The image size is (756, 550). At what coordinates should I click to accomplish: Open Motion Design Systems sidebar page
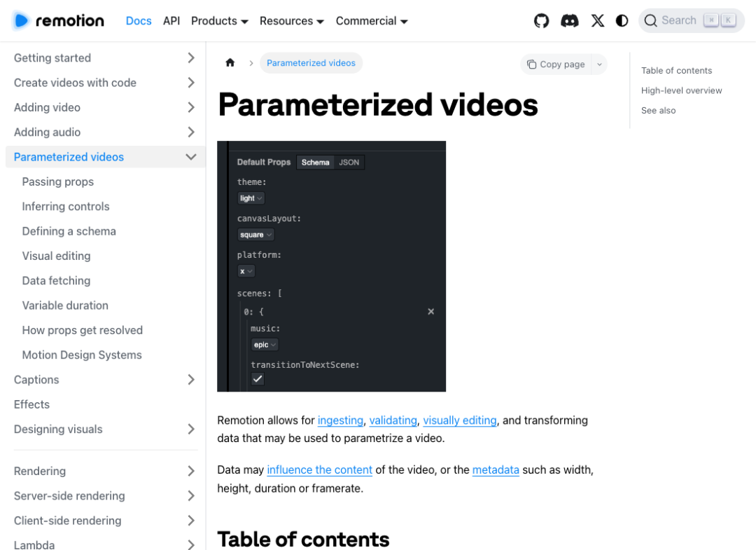pos(82,355)
